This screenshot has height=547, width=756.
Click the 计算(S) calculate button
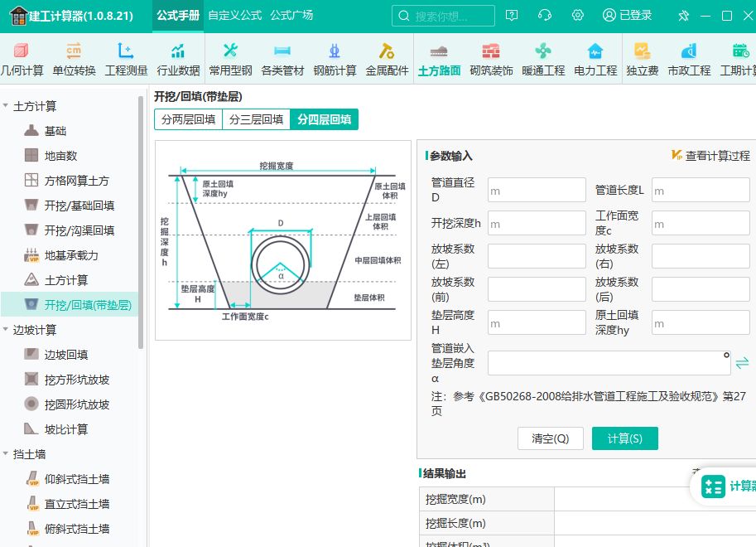pos(625,438)
